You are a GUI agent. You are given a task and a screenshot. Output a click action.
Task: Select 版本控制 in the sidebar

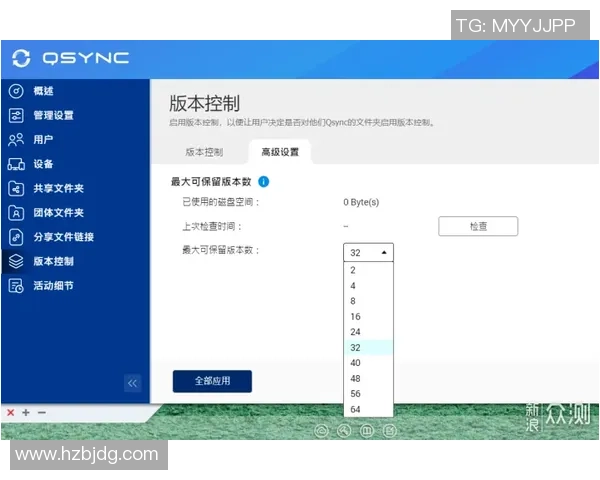pyautogui.click(x=75, y=261)
